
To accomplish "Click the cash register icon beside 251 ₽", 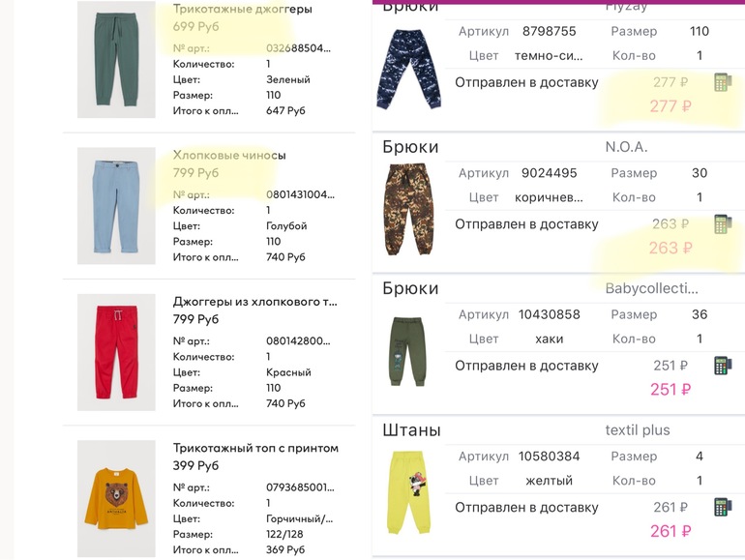I will [722, 366].
